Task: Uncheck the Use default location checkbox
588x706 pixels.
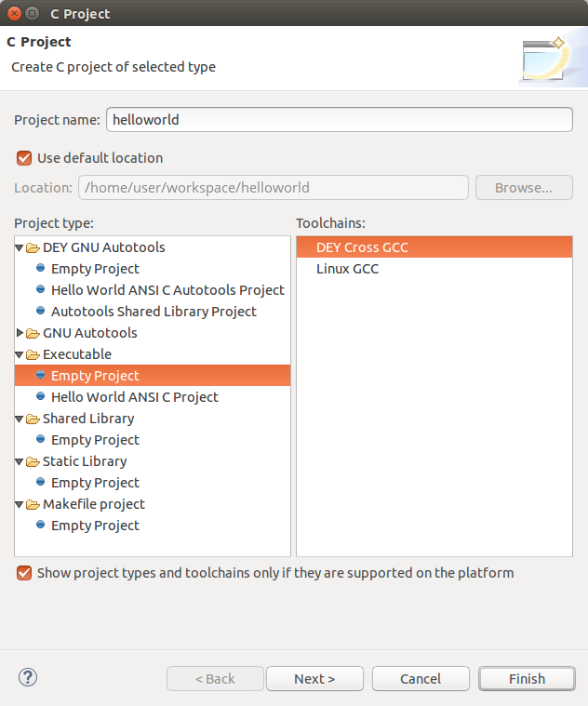Action: tap(24, 158)
